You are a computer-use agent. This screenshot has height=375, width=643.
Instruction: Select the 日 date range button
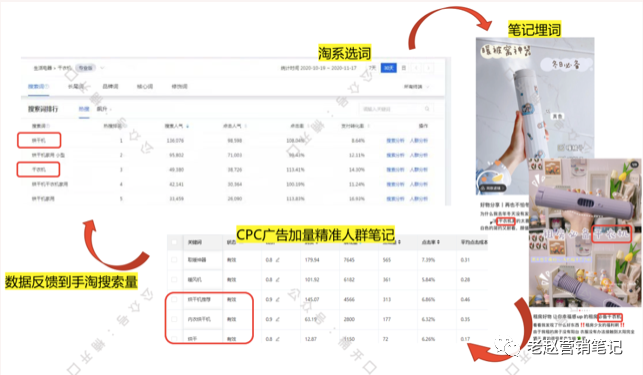tap(404, 68)
